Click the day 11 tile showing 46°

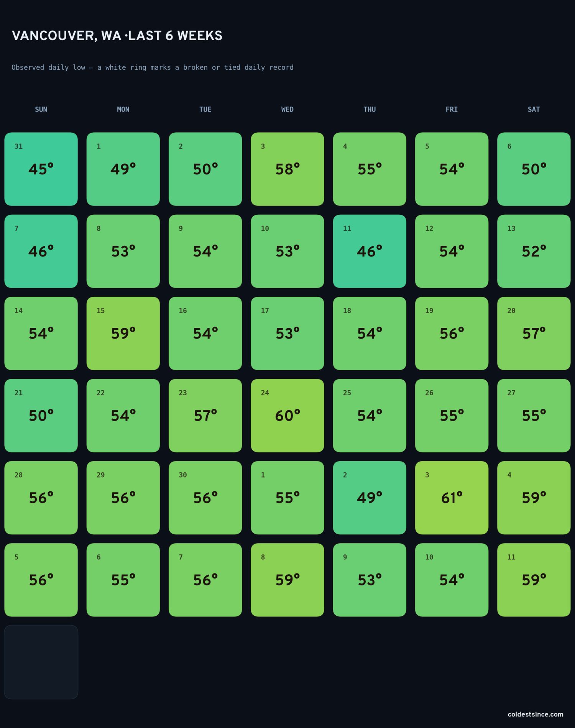[370, 251]
